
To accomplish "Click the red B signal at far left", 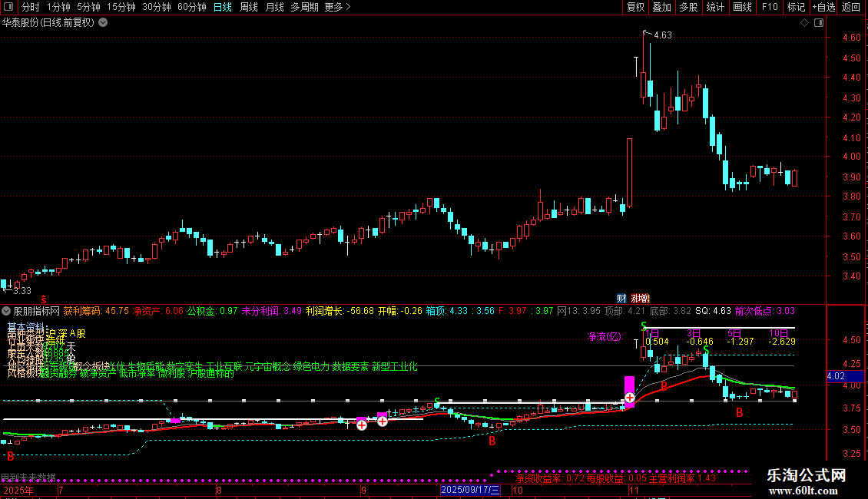I will click(x=10, y=457).
